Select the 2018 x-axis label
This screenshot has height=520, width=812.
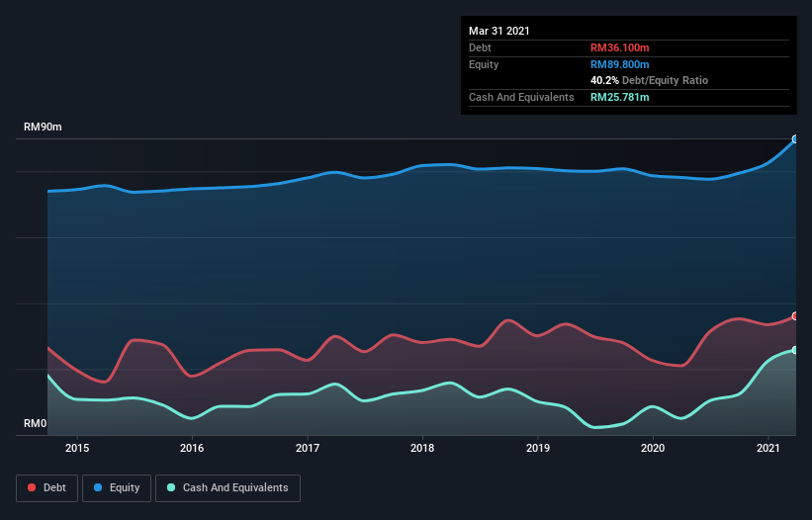tap(422, 448)
